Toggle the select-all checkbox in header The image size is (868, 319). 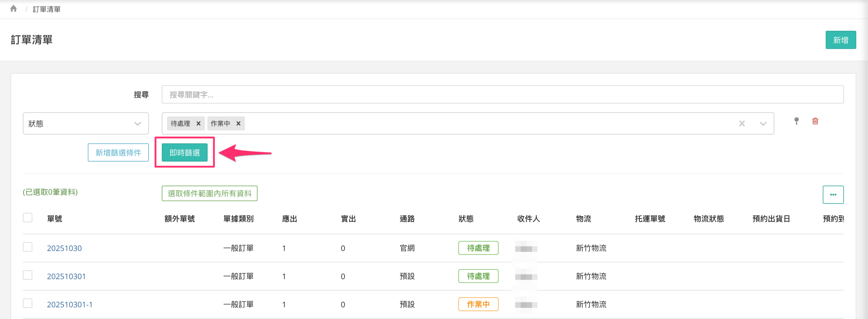click(28, 218)
